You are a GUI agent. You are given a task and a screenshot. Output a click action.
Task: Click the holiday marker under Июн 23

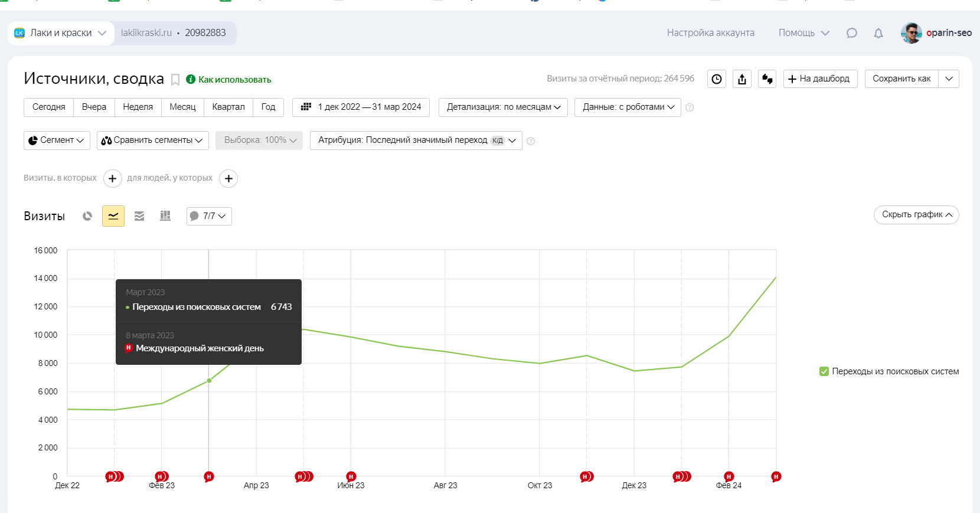click(351, 476)
